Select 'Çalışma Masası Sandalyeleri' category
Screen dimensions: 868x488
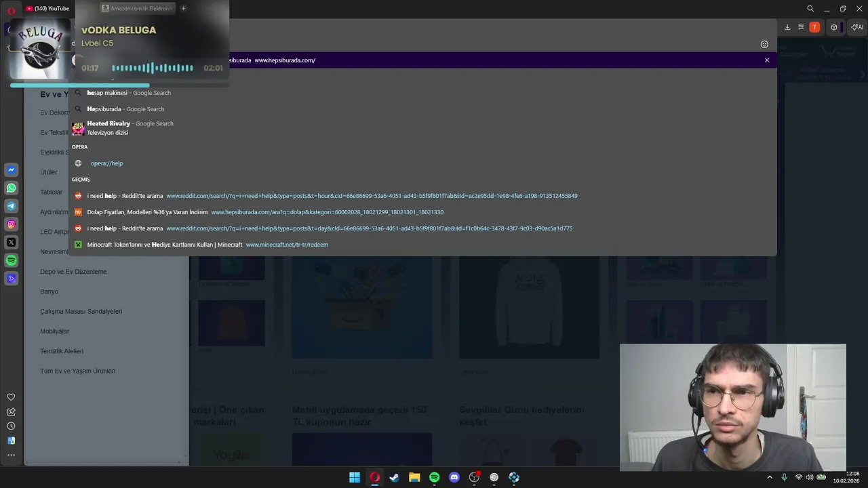81,311
